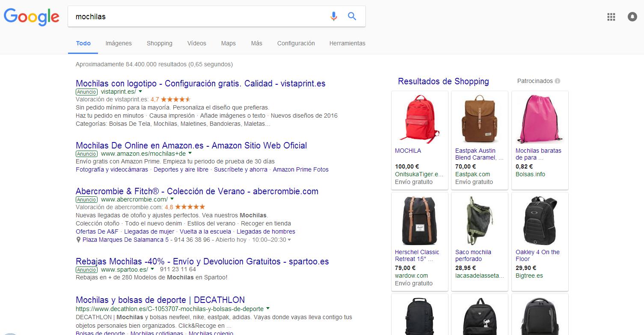Expand arrow next to www.spartoo.es/
The width and height of the screenshot is (644, 335).
pyautogui.click(x=152, y=269)
